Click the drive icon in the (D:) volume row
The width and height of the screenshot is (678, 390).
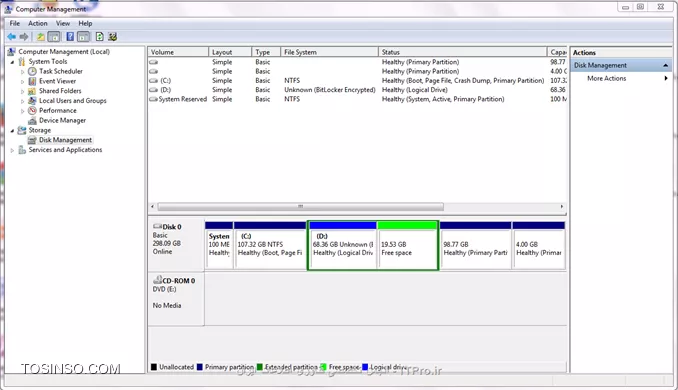[x=154, y=90]
